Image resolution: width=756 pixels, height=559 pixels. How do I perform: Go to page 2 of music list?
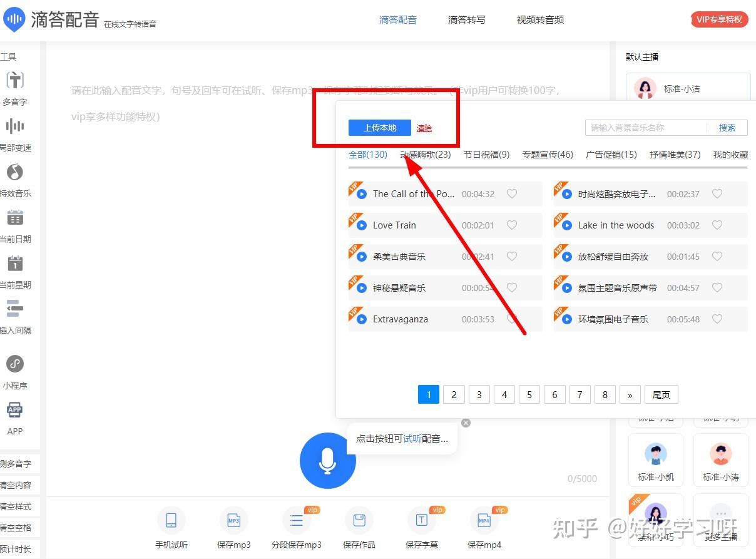(x=454, y=395)
